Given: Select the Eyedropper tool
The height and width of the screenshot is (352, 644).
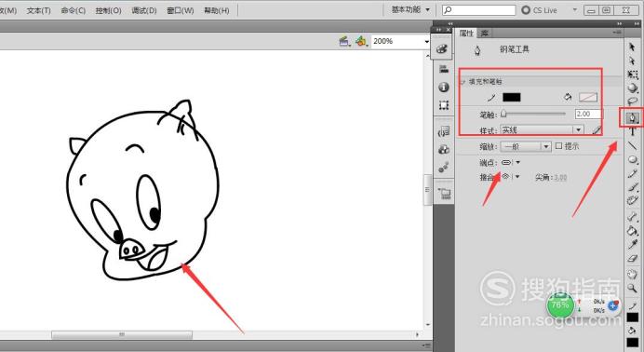Looking at the screenshot, I should [x=633, y=244].
